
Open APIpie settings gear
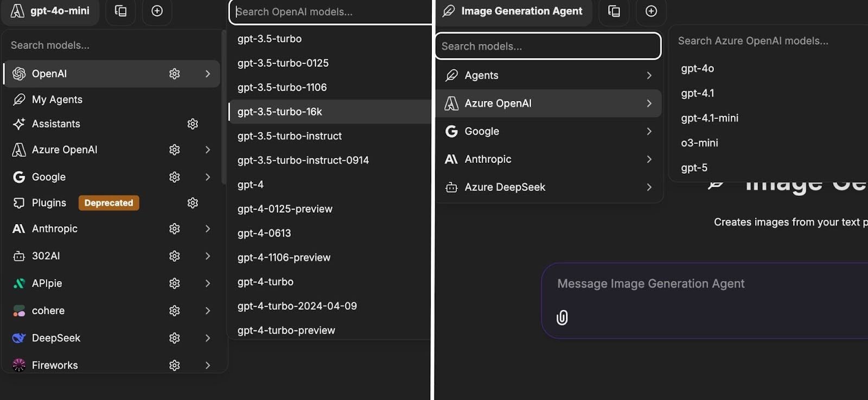tap(174, 283)
